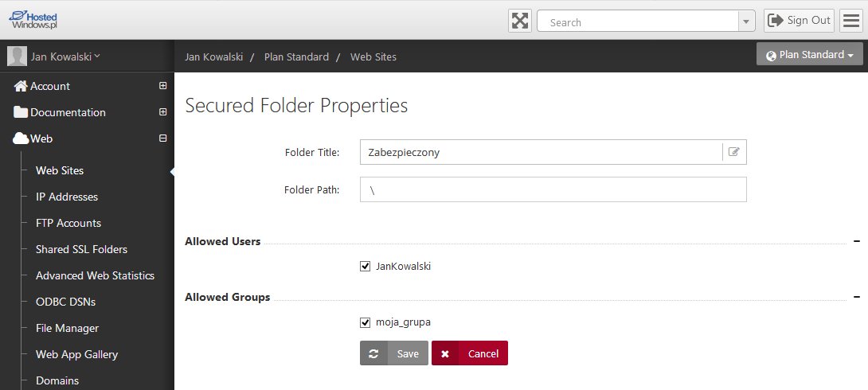Click the moja_grupa group label
The height and width of the screenshot is (390, 868).
[x=403, y=322]
